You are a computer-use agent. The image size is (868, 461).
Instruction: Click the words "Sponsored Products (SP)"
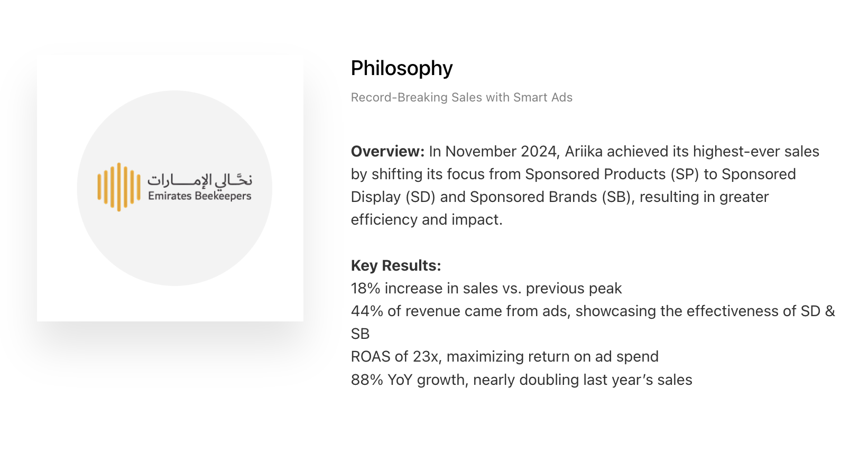(612, 174)
